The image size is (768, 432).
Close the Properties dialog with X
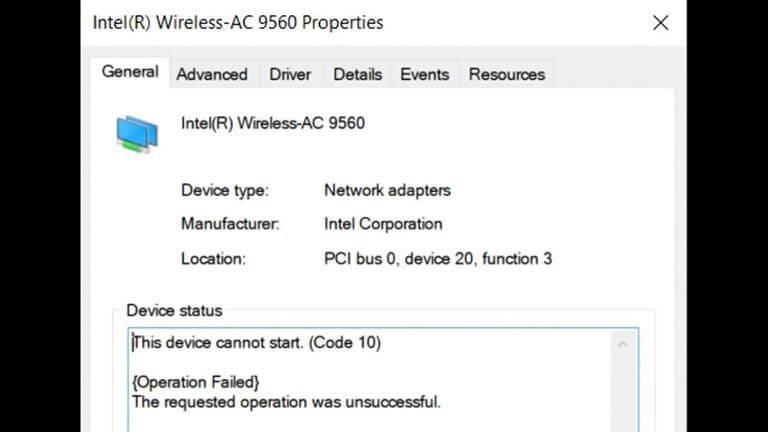(660, 23)
